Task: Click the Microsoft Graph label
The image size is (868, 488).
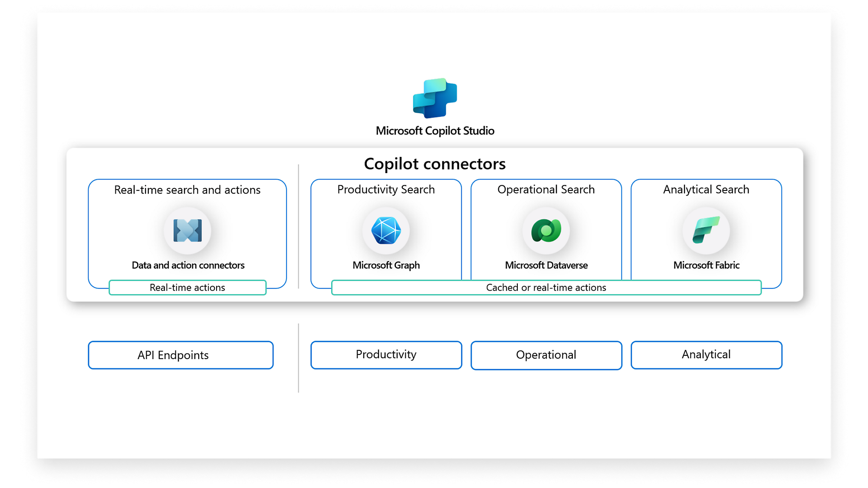Action: [x=386, y=265]
